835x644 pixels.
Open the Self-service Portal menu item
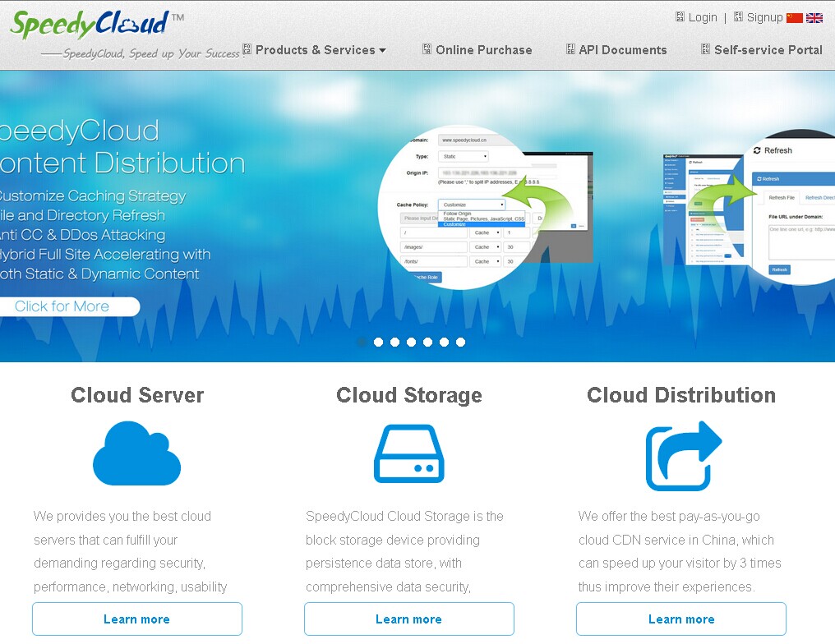pos(768,50)
